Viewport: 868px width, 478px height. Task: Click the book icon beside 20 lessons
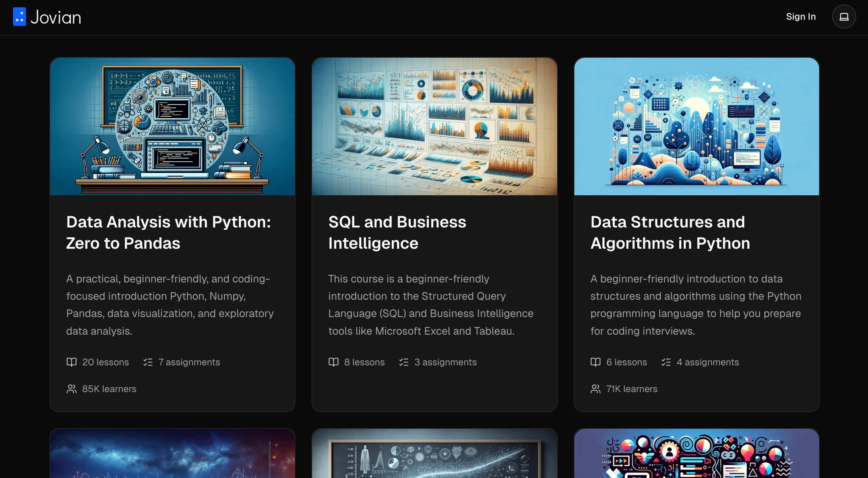[71, 362]
